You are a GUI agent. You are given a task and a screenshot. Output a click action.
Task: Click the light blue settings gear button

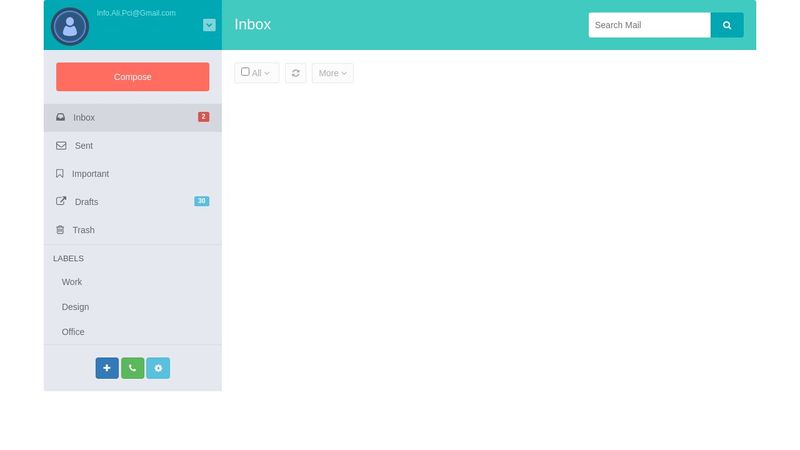(158, 368)
